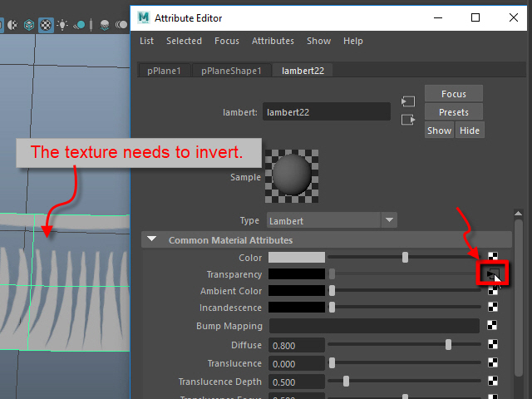Viewport: 532px width, 399px height.
Task: Collapse Common Material Attributes section
Action: point(152,240)
